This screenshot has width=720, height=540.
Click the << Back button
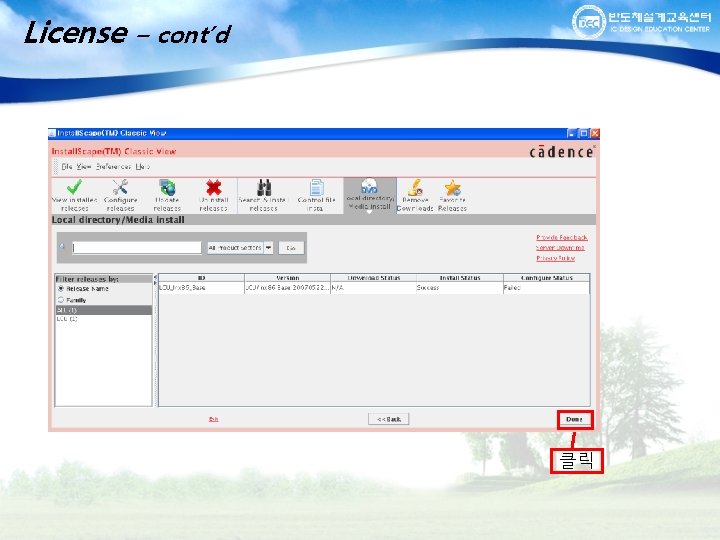(x=388, y=419)
